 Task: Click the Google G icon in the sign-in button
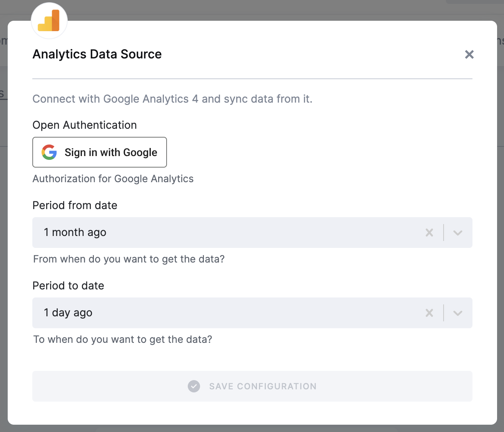(48, 152)
